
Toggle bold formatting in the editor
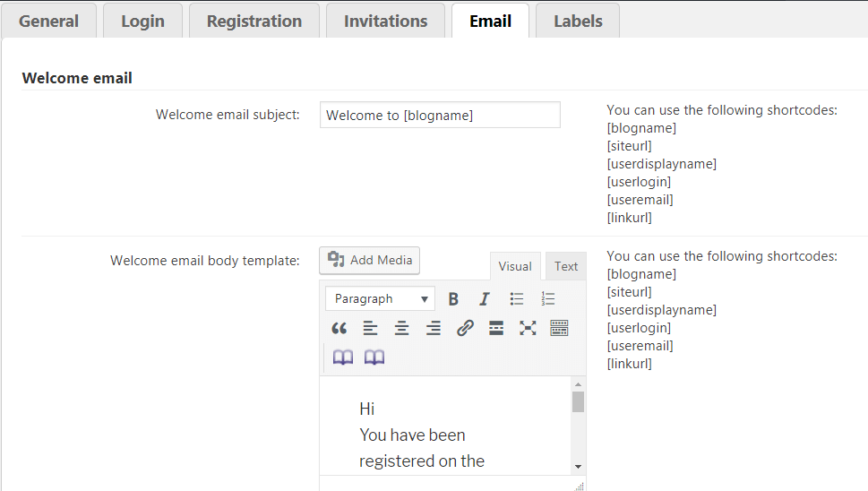pyautogui.click(x=454, y=299)
